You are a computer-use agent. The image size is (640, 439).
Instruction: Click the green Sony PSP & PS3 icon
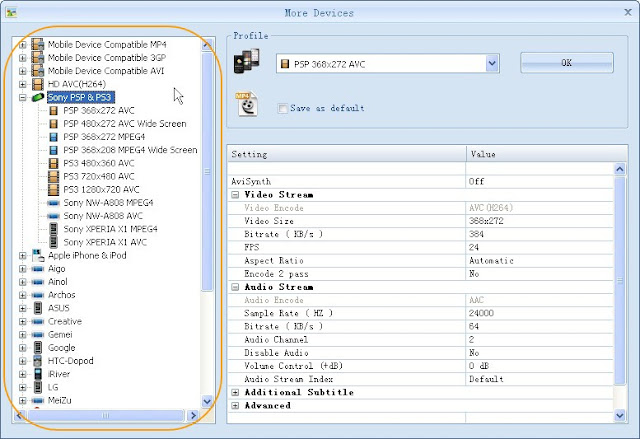tap(38, 97)
